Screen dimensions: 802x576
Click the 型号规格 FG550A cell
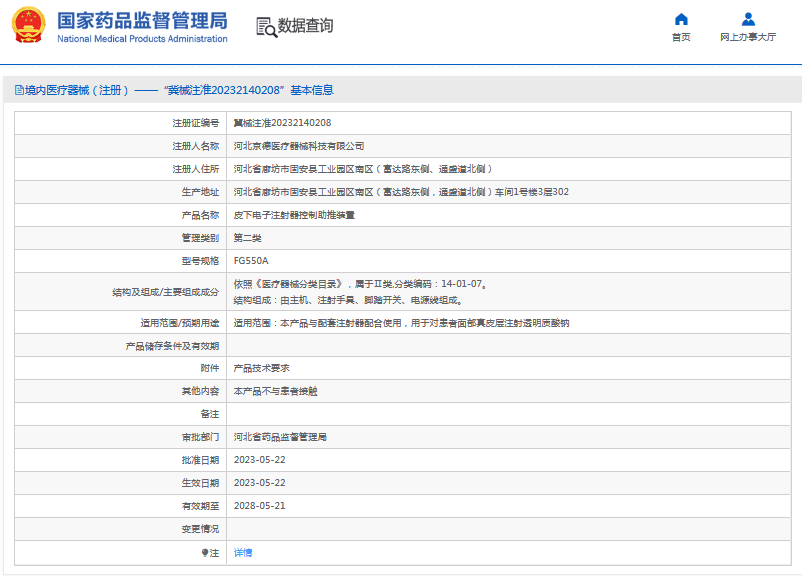pyautogui.click(x=251, y=260)
